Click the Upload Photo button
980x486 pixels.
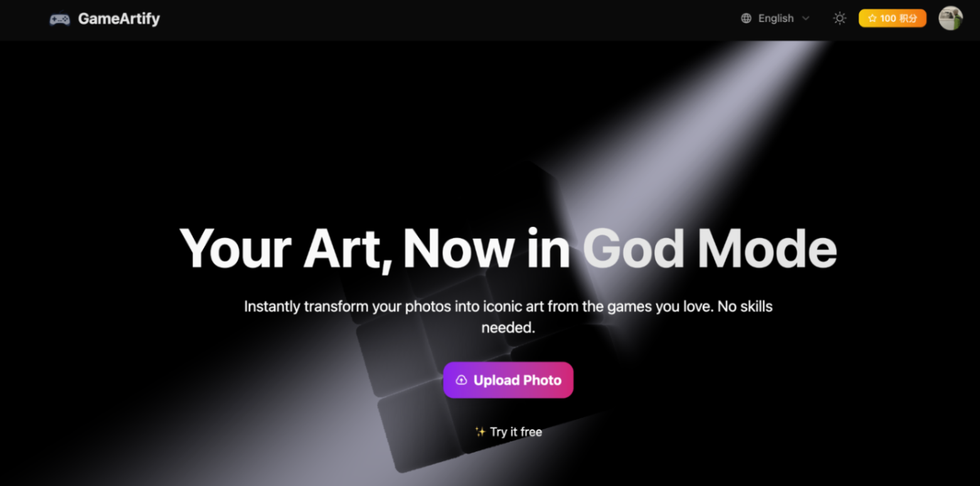[508, 380]
